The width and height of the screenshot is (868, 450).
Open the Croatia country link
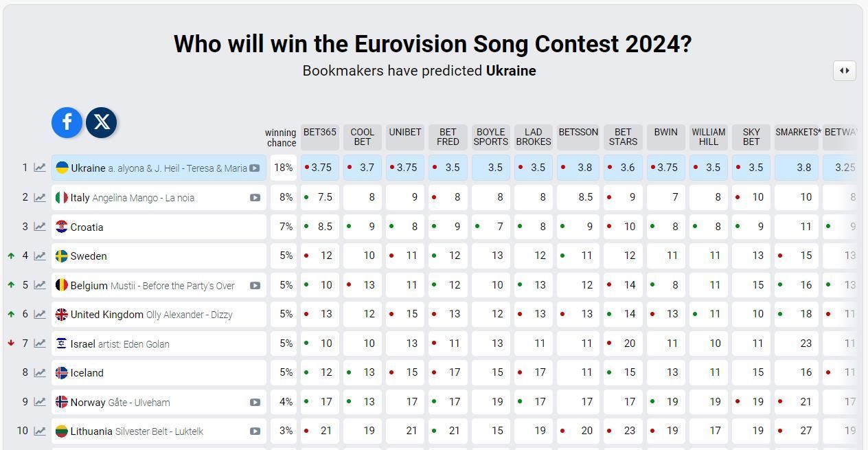pos(87,227)
